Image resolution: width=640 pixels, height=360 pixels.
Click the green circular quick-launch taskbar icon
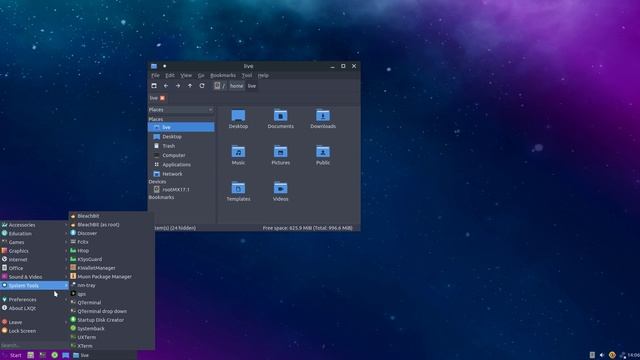tap(54, 355)
